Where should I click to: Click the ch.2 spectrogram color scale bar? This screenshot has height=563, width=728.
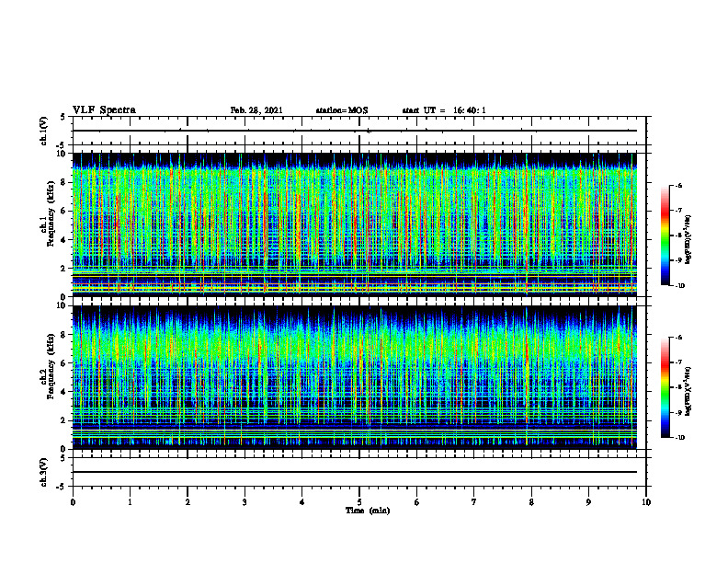pos(665,387)
